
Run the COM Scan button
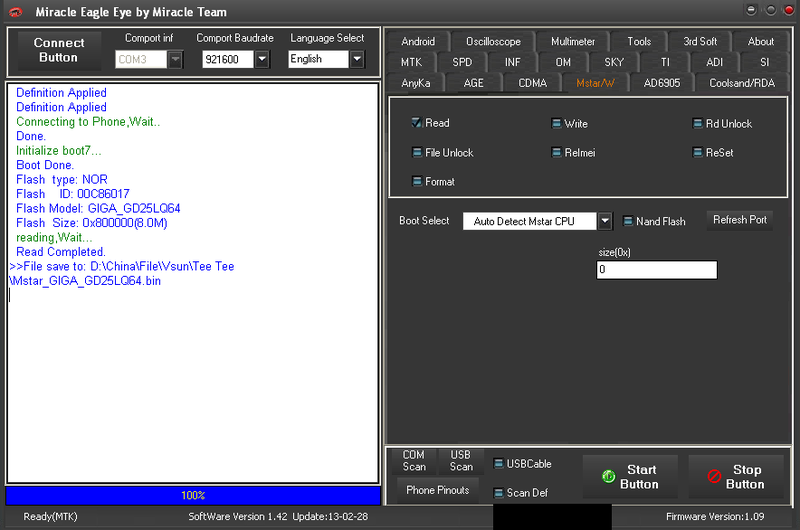pos(414,461)
